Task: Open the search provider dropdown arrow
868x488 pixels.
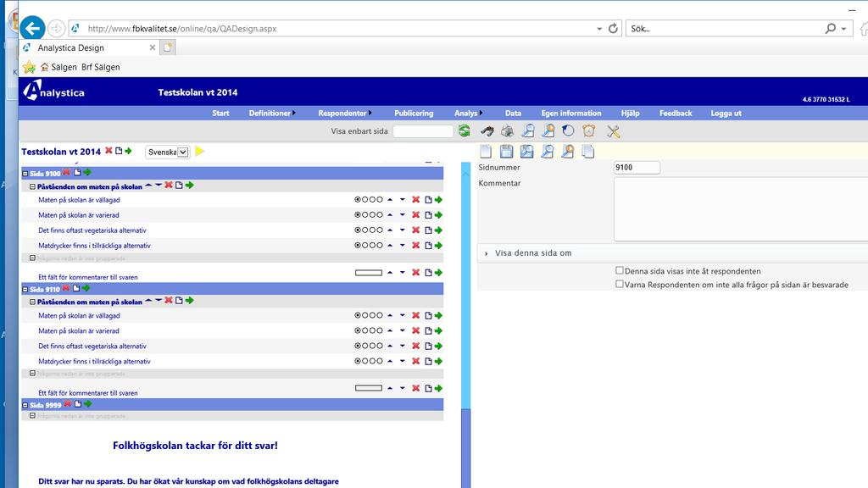Action: [843, 29]
